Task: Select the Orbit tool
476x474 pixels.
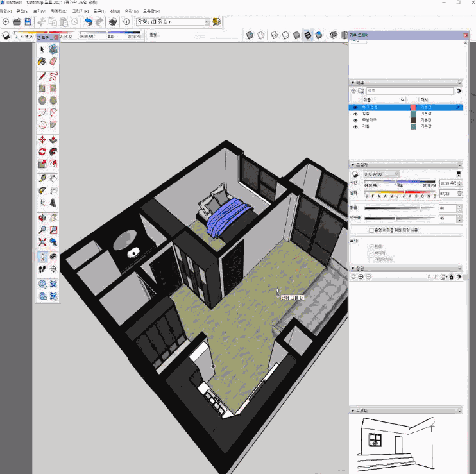Action: [x=42, y=218]
